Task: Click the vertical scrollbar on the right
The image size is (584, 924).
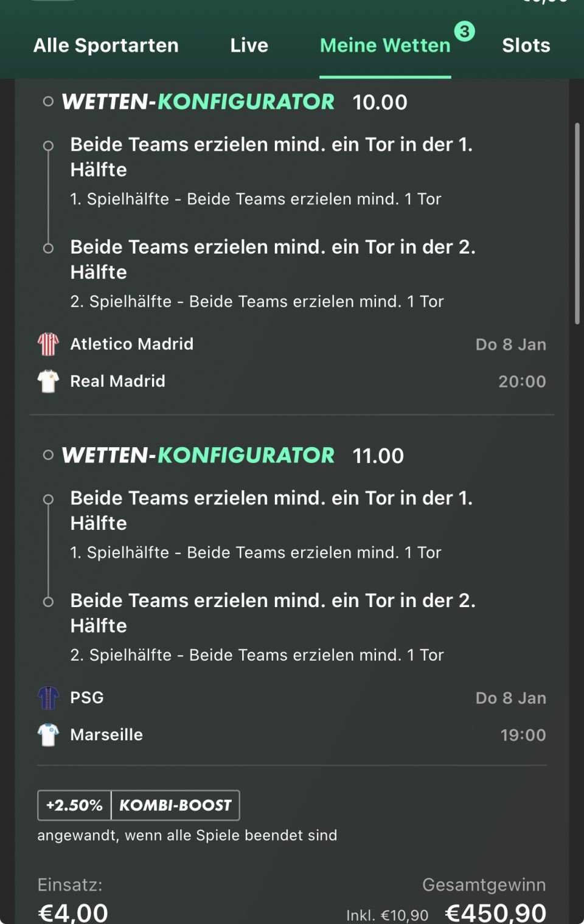Action: tap(577, 224)
